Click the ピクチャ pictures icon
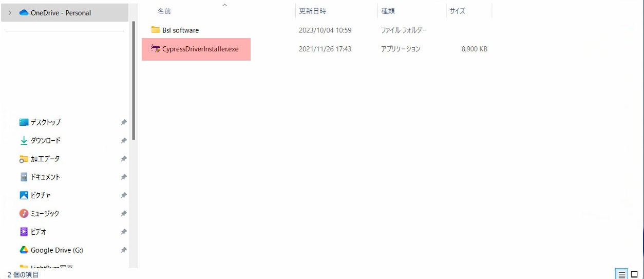This screenshot has height=279, width=644. [x=24, y=195]
